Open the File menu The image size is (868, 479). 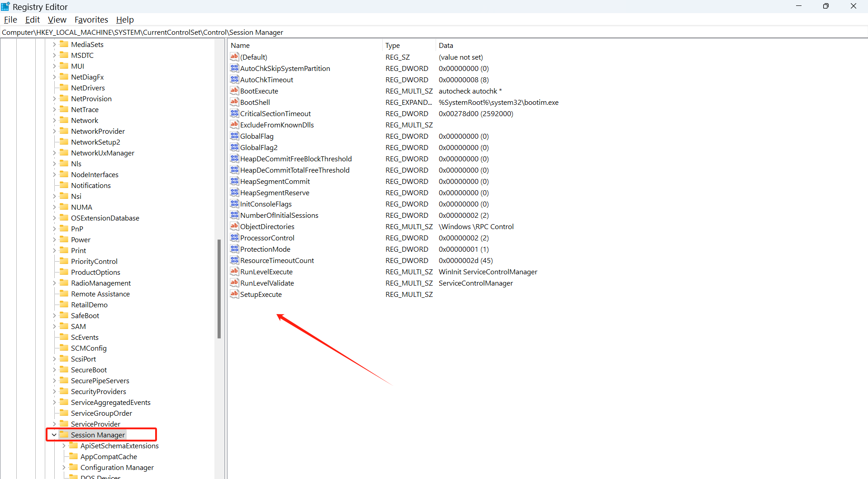pos(10,19)
